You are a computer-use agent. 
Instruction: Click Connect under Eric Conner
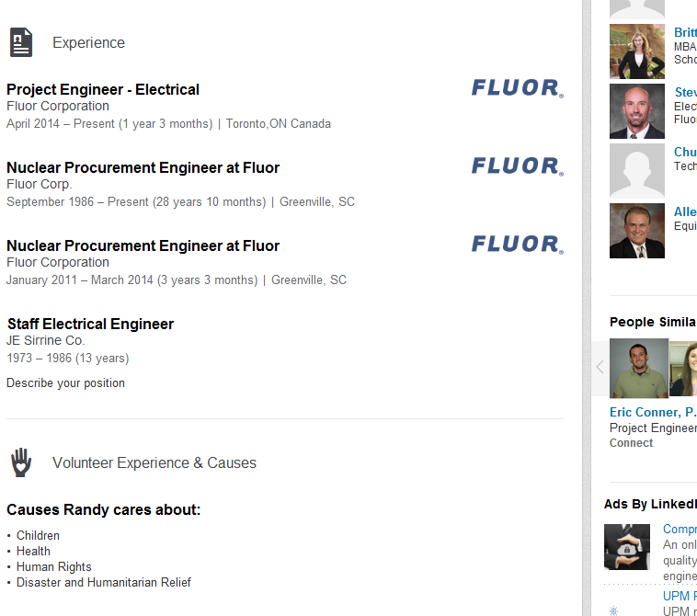[631, 443]
